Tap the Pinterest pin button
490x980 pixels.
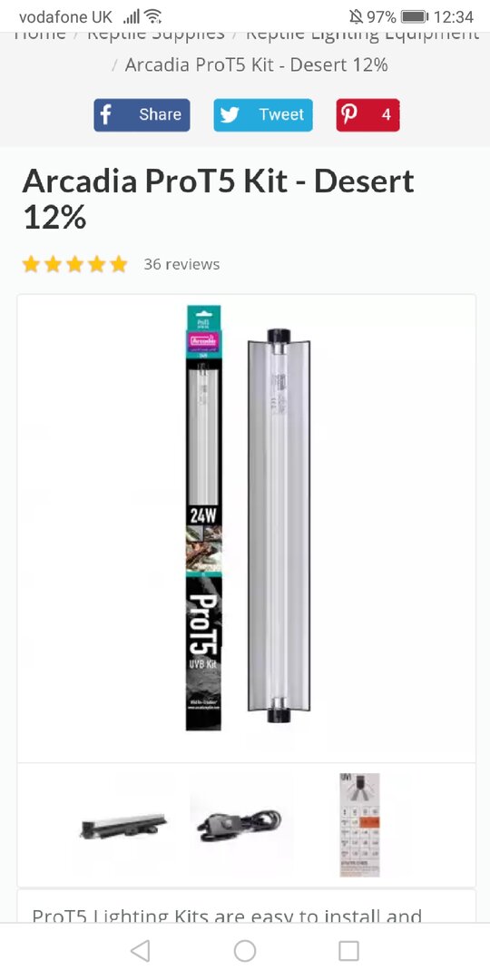[367, 115]
